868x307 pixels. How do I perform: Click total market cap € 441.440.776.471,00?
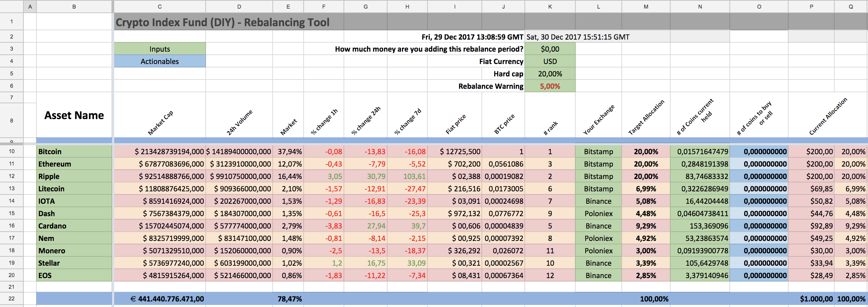tap(160, 299)
